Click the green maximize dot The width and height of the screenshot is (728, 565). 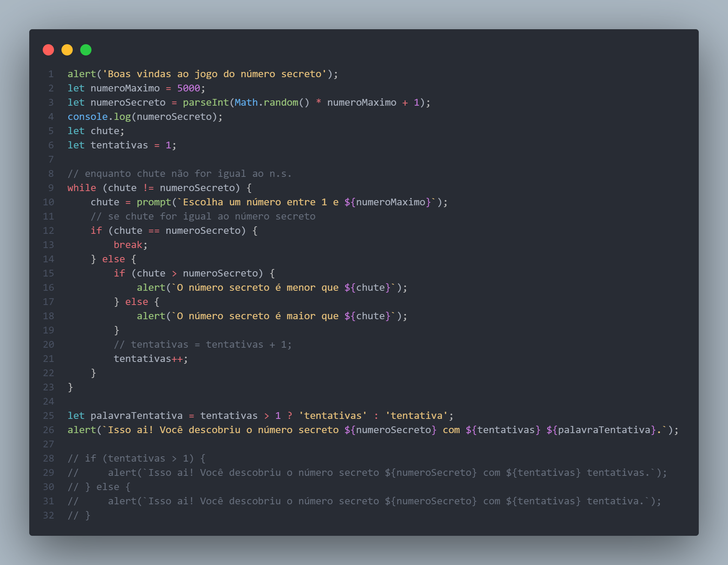[86, 50]
